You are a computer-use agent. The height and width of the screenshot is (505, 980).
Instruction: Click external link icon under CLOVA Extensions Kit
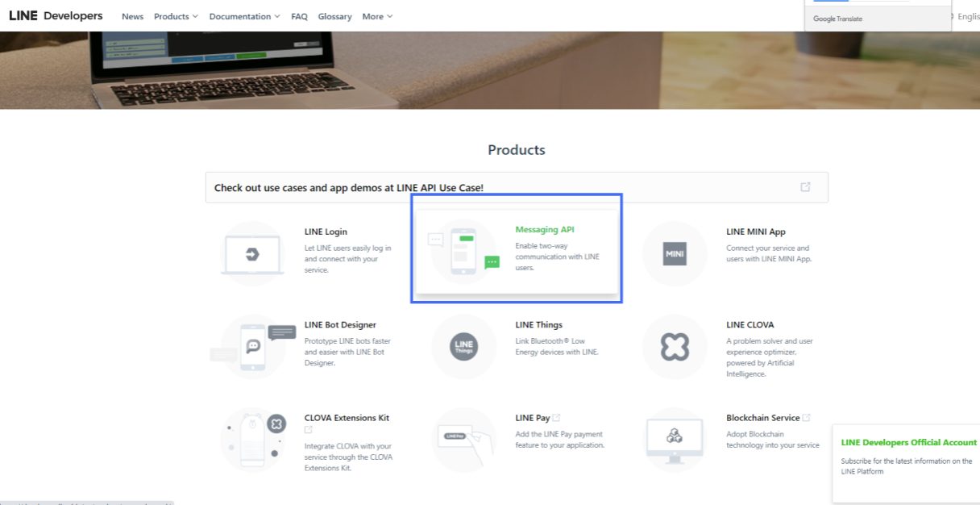coord(309,430)
